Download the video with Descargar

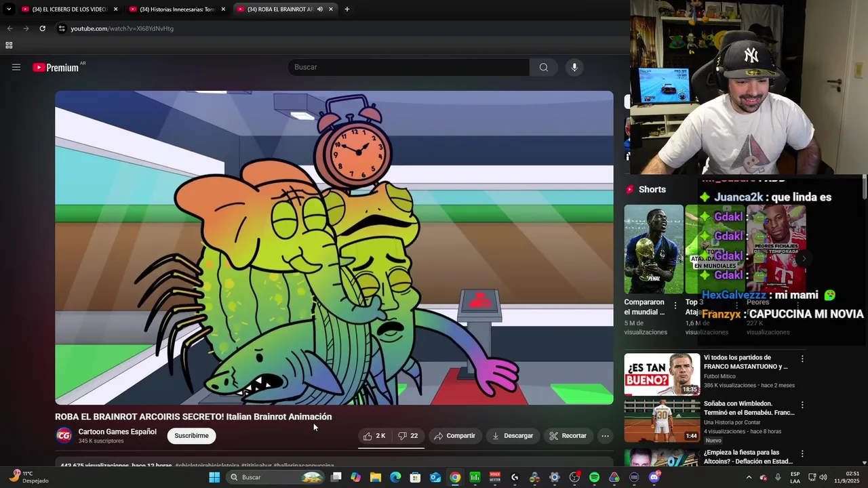tap(513, 436)
